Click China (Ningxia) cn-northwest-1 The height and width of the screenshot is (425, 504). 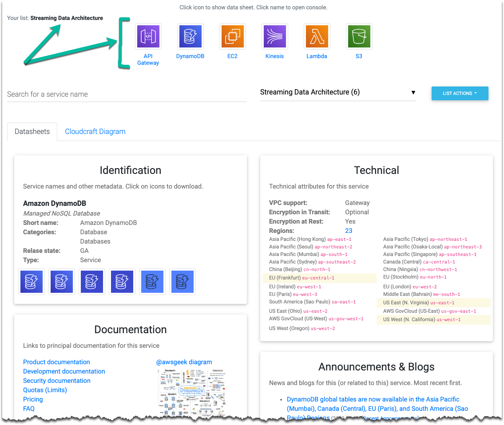[420, 270]
